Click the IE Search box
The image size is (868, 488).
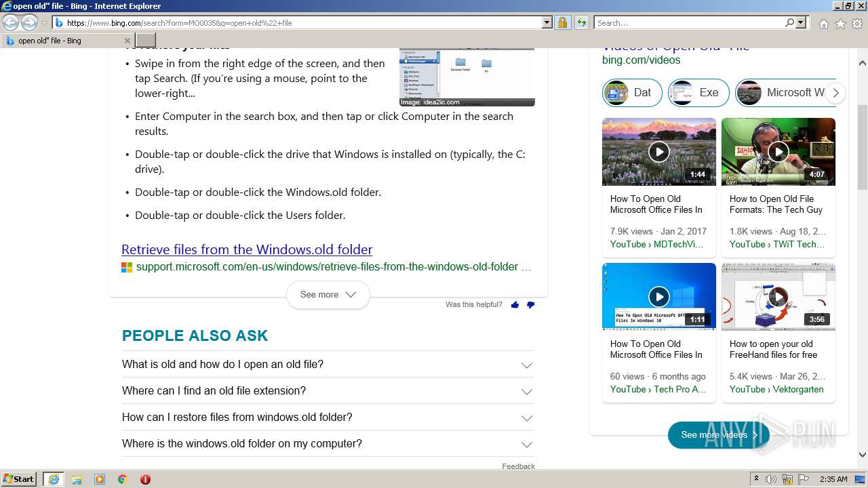(689, 22)
